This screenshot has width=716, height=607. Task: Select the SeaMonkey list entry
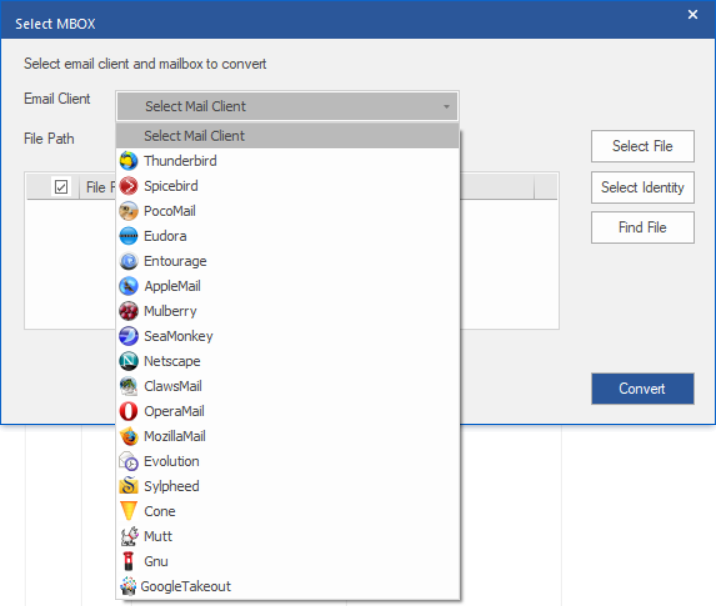coord(288,336)
